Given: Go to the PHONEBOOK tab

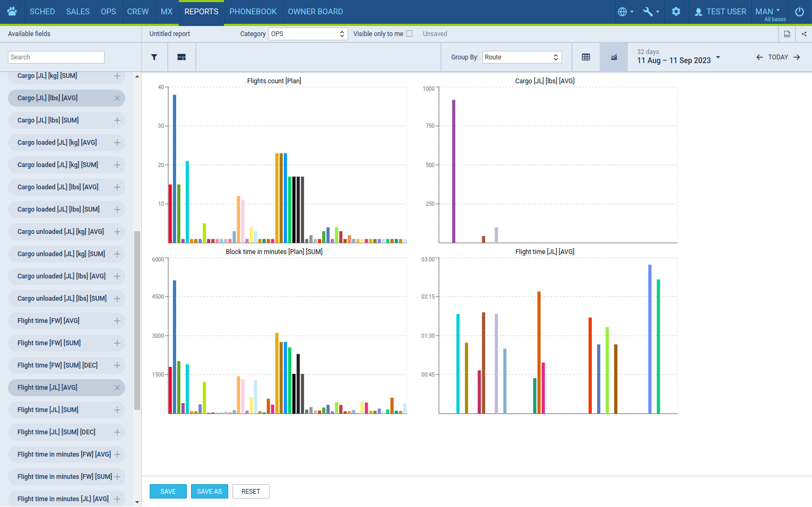Looking at the screenshot, I should click(x=253, y=12).
